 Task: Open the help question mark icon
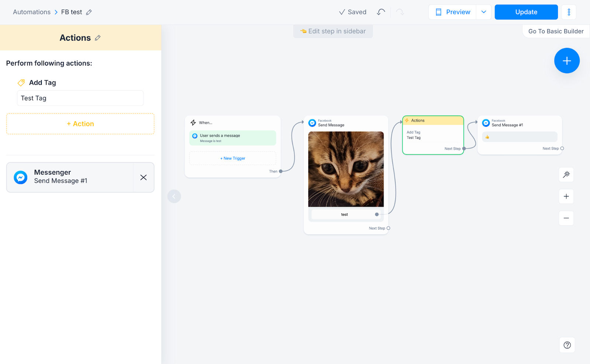click(567, 345)
